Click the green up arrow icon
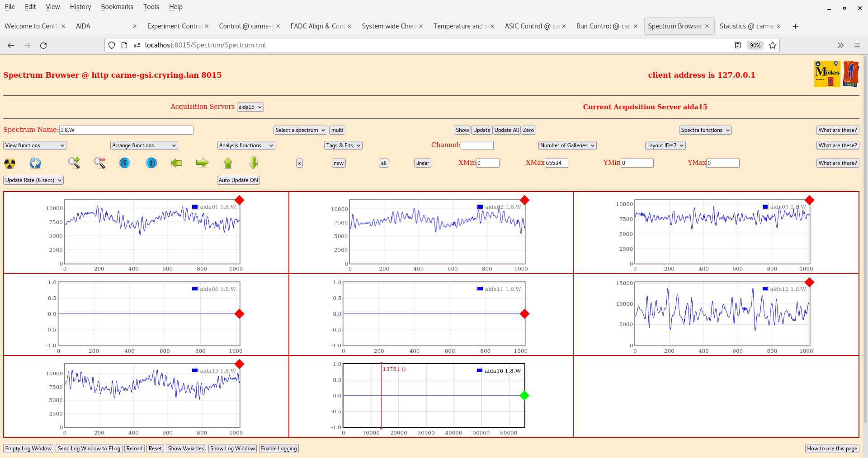Image resolution: width=868 pixels, height=458 pixels. (228, 163)
